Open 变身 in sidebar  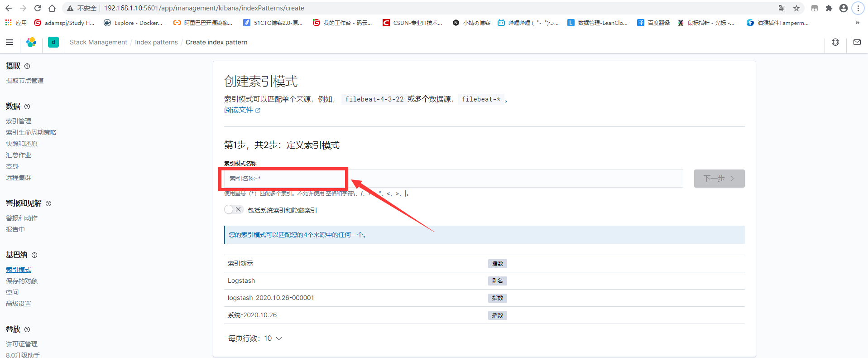click(x=12, y=166)
